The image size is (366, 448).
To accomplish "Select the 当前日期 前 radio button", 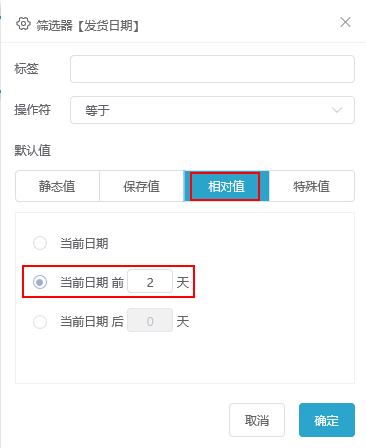I will click(x=40, y=282).
